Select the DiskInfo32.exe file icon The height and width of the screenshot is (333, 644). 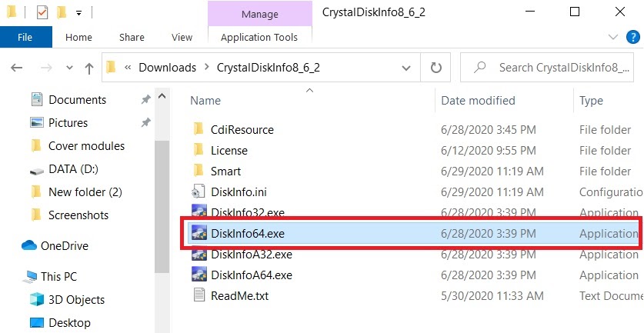pyautogui.click(x=199, y=211)
